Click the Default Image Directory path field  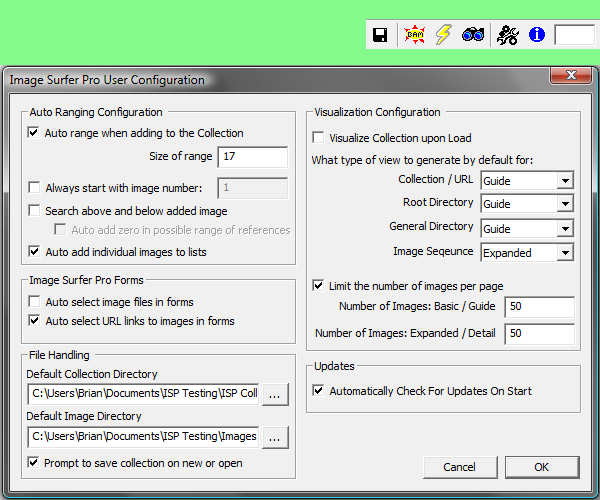[x=143, y=437]
